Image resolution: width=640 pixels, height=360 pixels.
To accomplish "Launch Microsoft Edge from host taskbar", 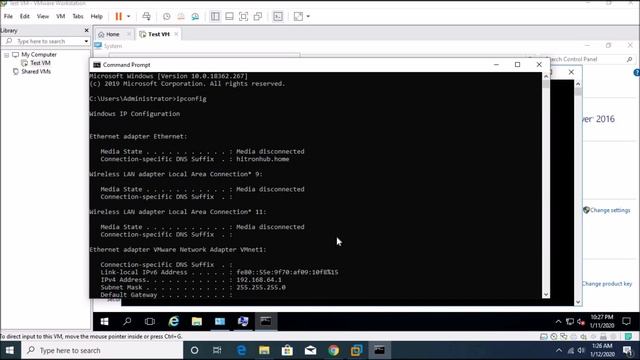I will 241,350.
